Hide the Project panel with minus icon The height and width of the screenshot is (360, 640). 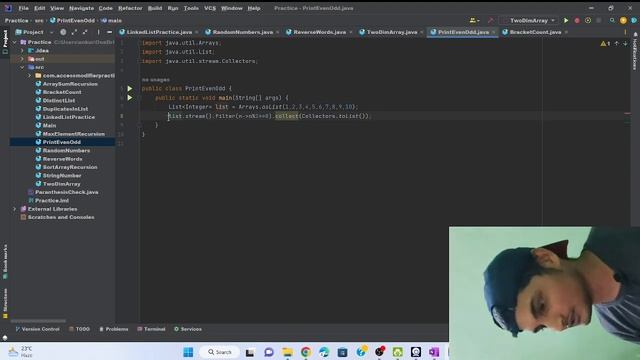[x=109, y=32]
